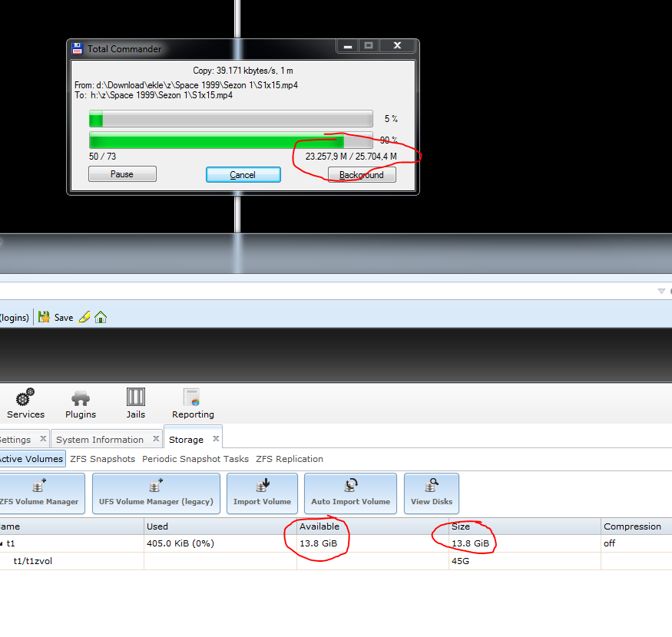Open the ZFS Replication view
This screenshot has height=637, width=672.
(x=290, y=459)
